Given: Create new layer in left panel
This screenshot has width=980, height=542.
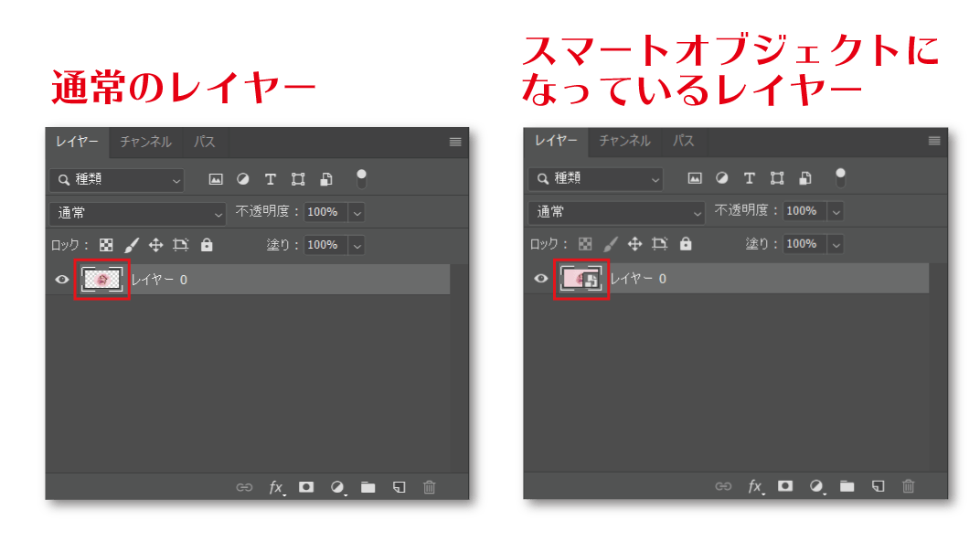Looking at the screenshot, I should [399, 487].
